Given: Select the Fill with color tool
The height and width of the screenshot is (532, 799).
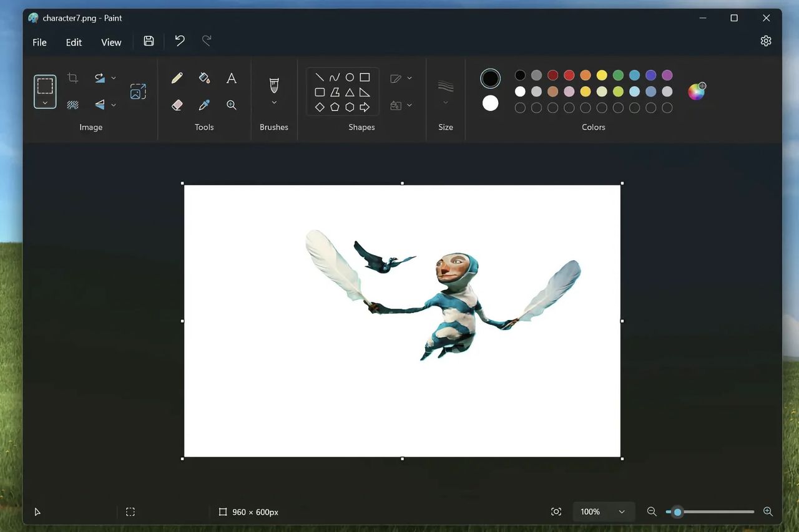Looking at the screenshot, I should coord(204,77).
